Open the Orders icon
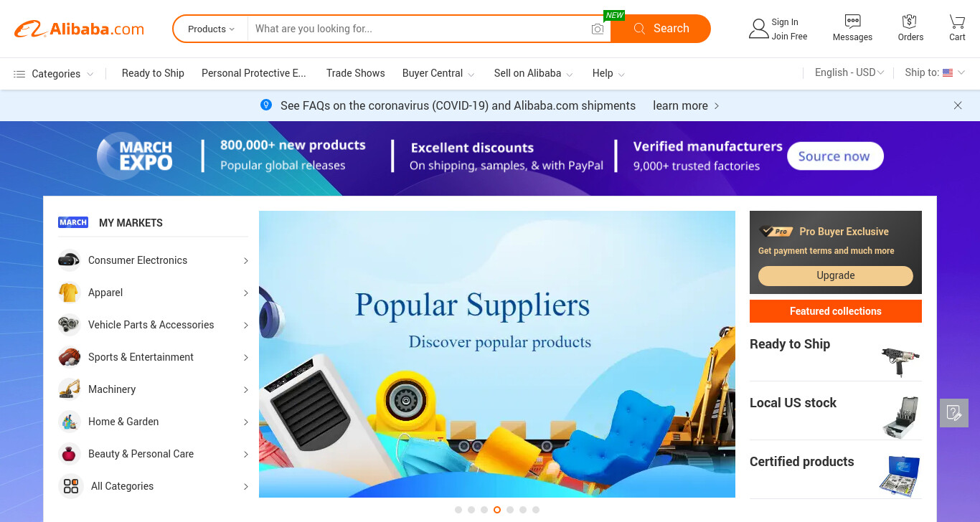This screenshot has height=522, width=980. tap(910, 21)
